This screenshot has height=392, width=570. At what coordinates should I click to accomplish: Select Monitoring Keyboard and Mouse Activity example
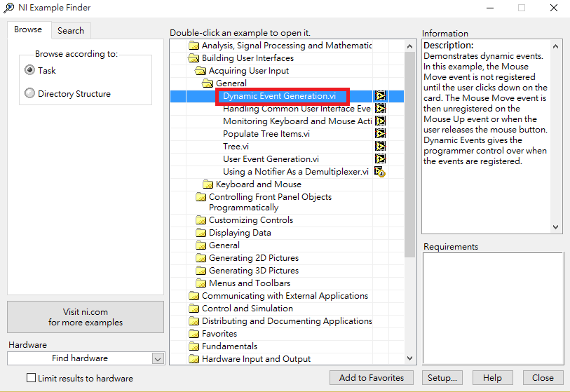[297, 121]
